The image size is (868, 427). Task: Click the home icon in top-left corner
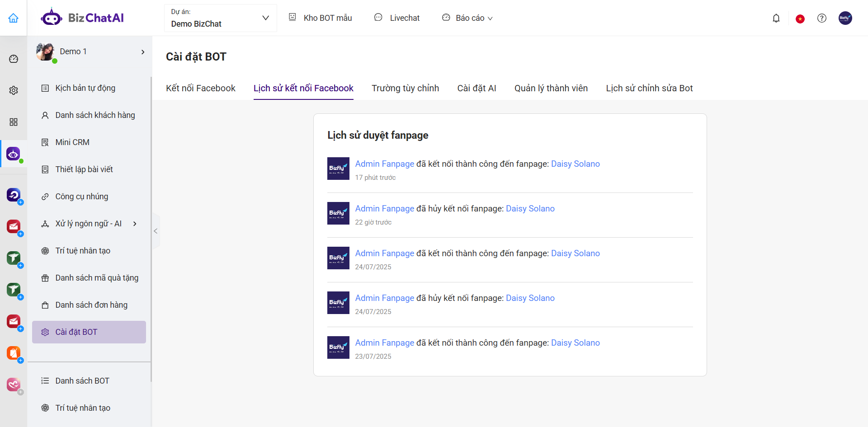pyautogui.click(x=14, y=18)
